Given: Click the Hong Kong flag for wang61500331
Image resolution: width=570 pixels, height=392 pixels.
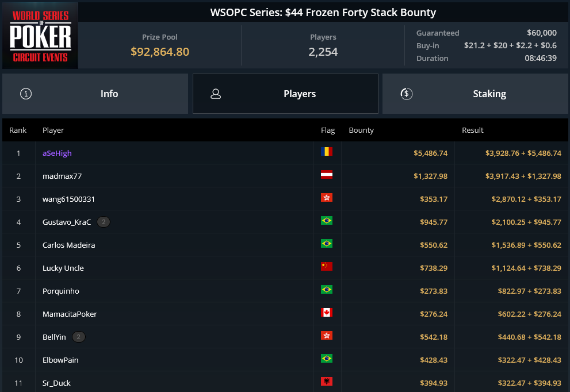Looking at the screenshot, I should [327, 198].
